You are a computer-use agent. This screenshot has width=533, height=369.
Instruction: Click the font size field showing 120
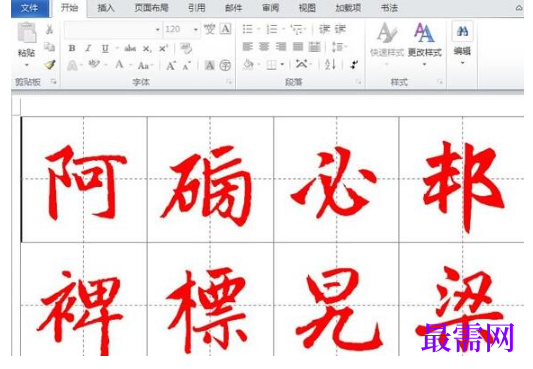pos(177,30)
